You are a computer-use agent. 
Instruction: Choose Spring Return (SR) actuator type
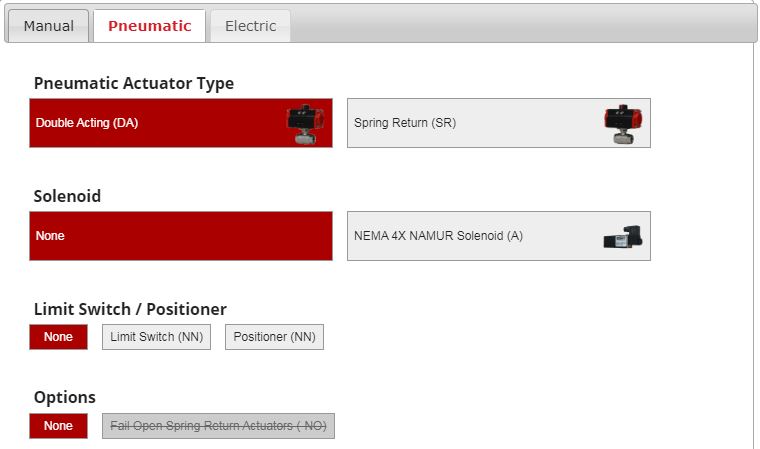coord(499,123)
